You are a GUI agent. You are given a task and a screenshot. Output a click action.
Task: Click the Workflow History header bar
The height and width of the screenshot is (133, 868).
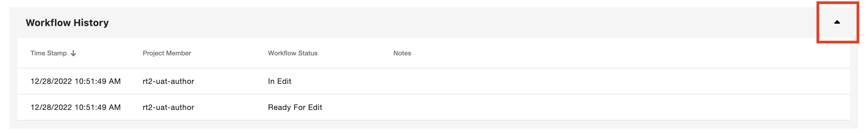[x=434, y=23]
